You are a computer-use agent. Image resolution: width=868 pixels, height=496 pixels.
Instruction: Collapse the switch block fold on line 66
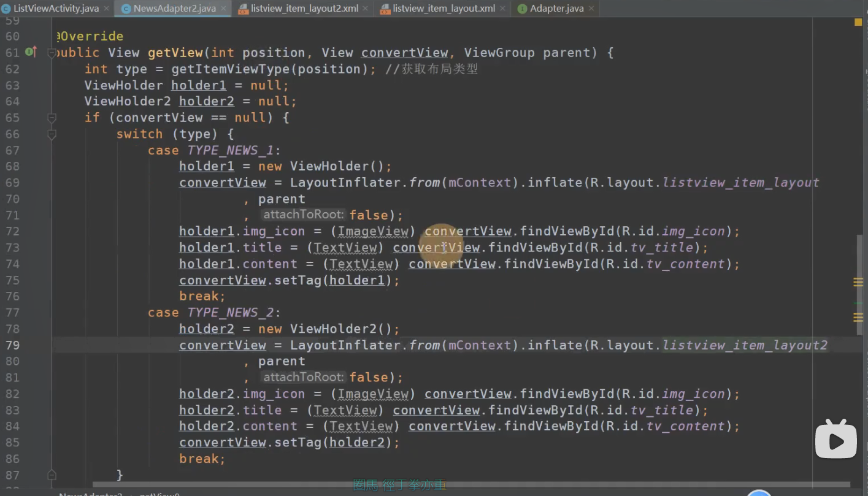pos(52,134)
